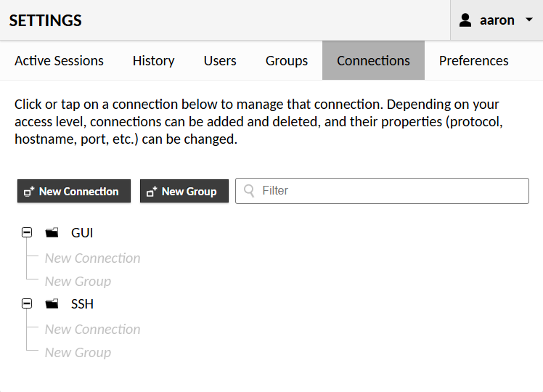Click the plus icon on New Group button
The width and height of the screenshot is (543, 392).
pyautogui.click(x=152, y=192)
